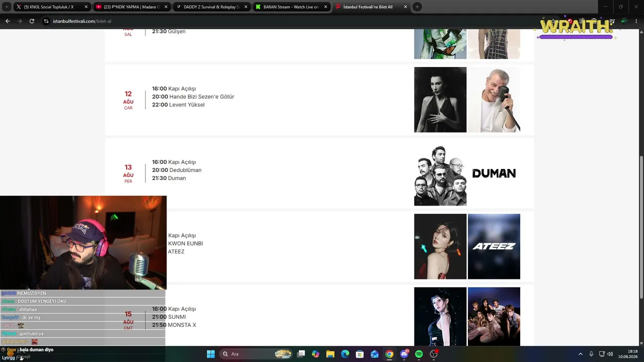This screenshot has height=362, width=644.
Task: Click the ATEEZ lineup text
Action: point(176,251)
